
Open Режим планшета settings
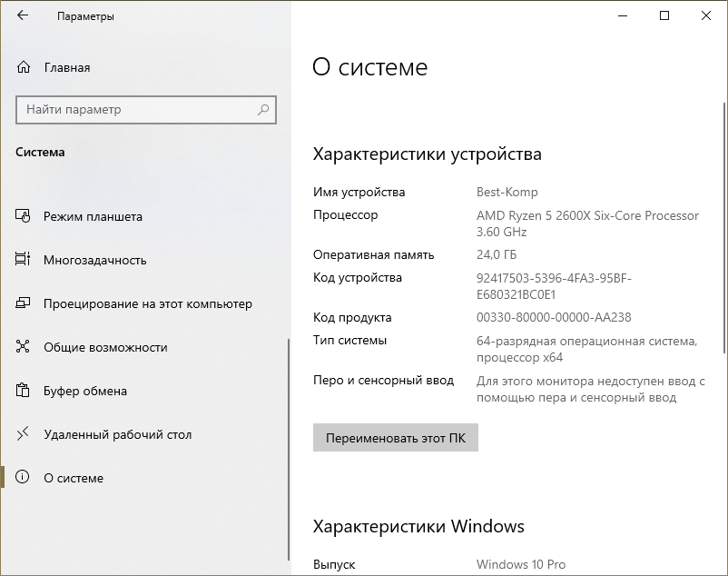pos(93,217)
